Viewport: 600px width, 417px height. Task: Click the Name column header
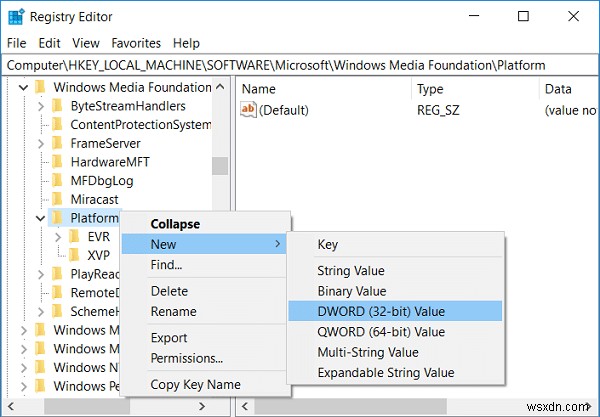pos(259,89)
